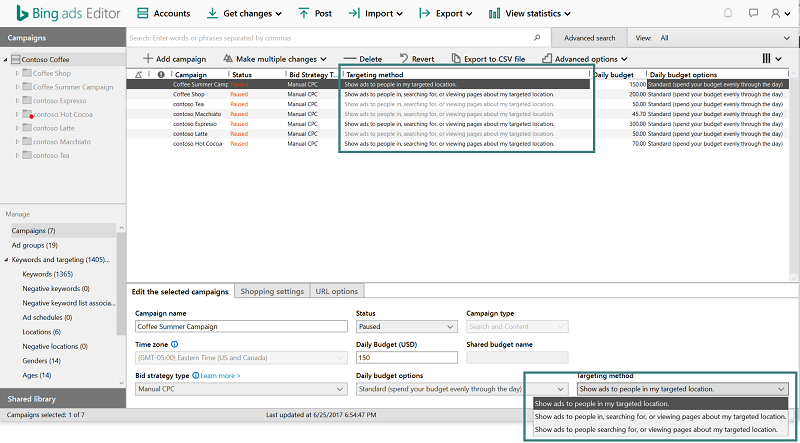Select contoso Hot Cocoa in tree

63,114
